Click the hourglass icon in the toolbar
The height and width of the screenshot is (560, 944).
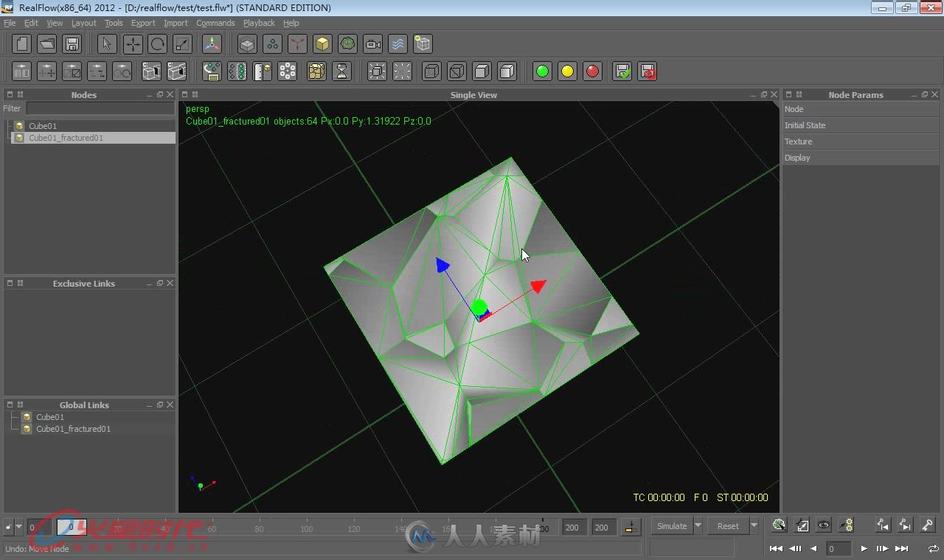coord(341,71)
